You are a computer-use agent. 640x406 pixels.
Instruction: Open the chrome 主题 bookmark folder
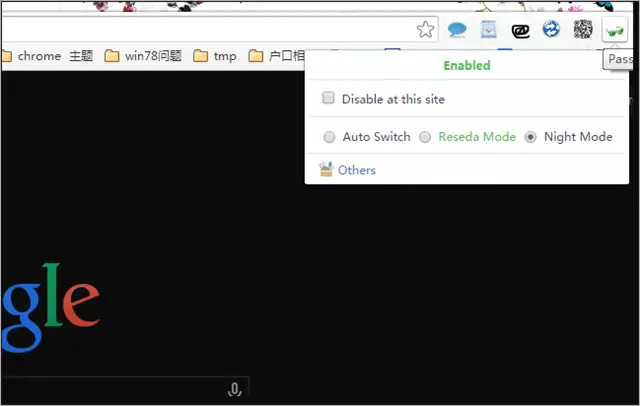pos(48,56)
